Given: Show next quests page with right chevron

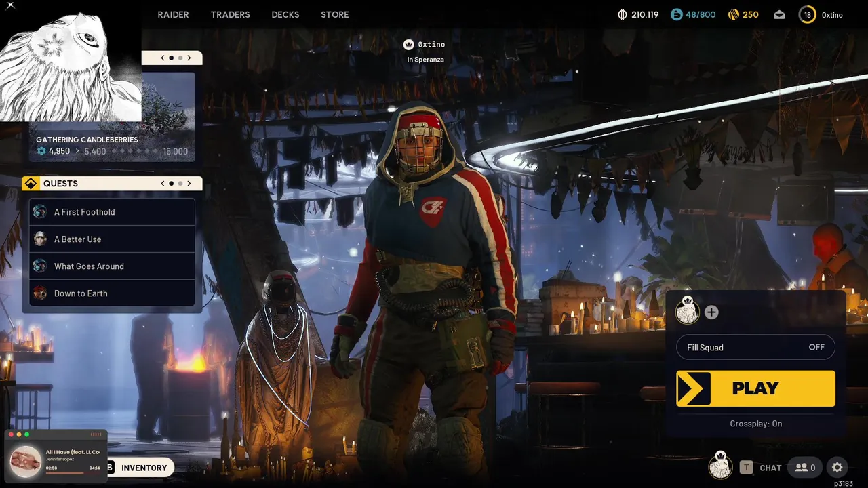Looking at the screenshot, I should 189,183.
